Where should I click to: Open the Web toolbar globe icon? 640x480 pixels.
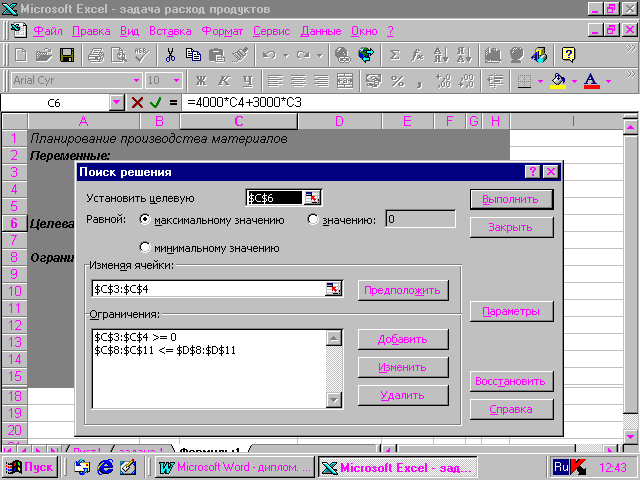point(366,55)
